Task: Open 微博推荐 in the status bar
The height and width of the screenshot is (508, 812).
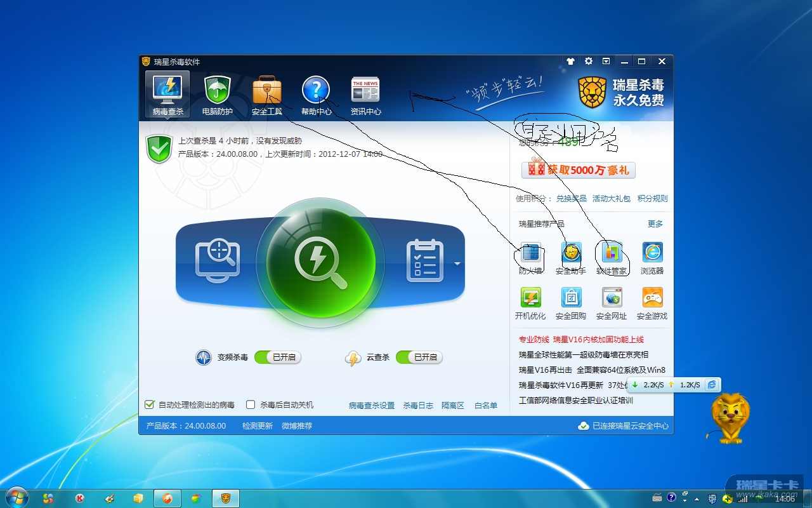Action: coord(297,426)
